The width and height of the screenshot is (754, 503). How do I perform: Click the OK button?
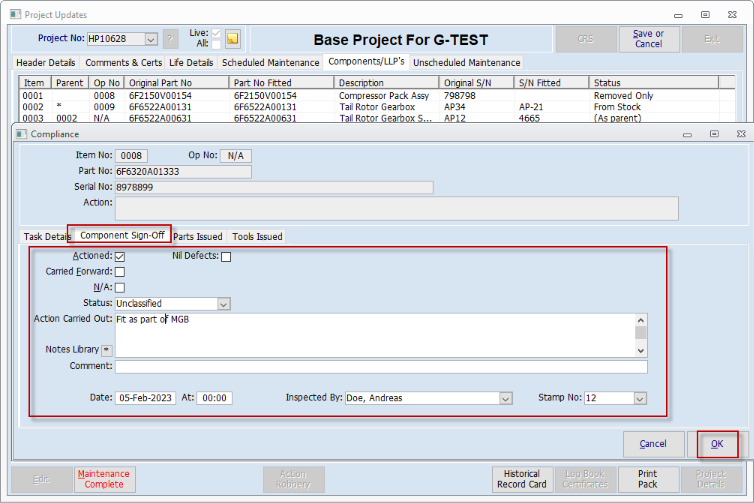(717, 444)
